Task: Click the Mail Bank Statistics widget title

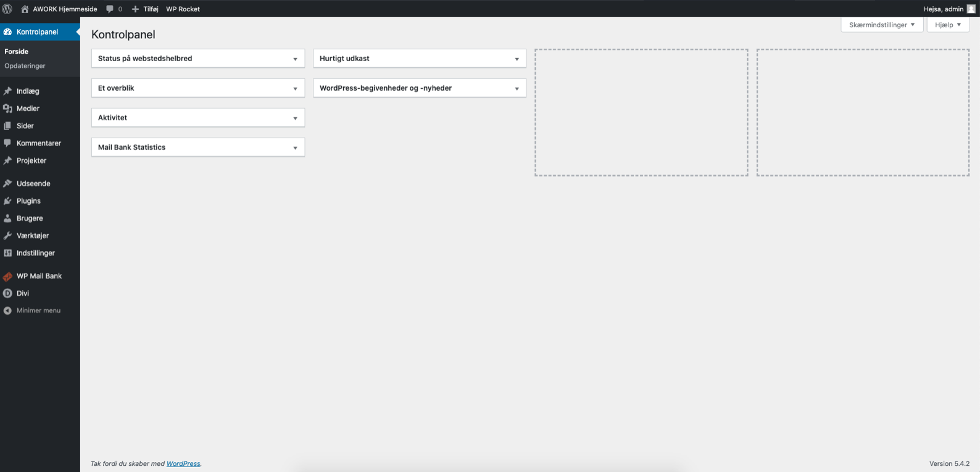Action: pos(131,147)
